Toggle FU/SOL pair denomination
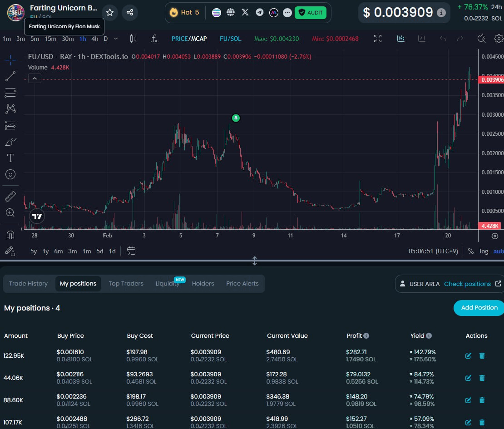Image resolution: width=504 pixels, height=429 pixels. (x=231, y=39)
